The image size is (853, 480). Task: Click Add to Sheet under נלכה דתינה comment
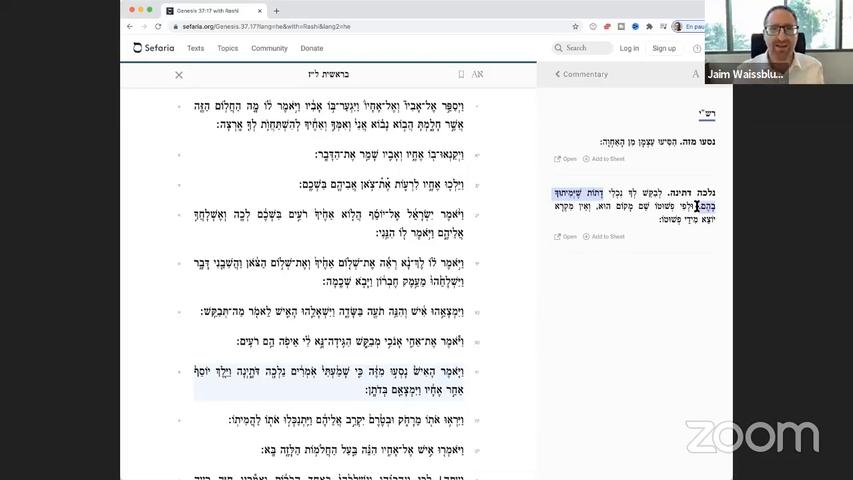(604, 237)
